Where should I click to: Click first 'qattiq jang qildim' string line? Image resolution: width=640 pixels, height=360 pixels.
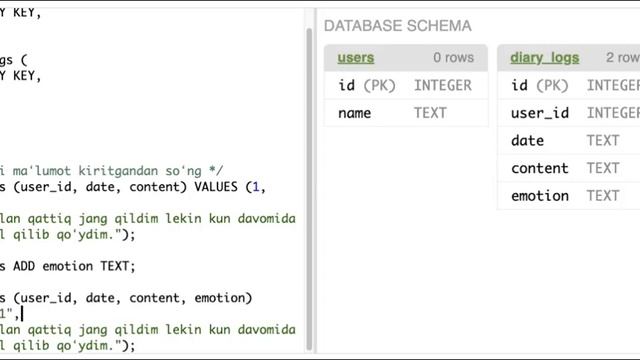148,218
